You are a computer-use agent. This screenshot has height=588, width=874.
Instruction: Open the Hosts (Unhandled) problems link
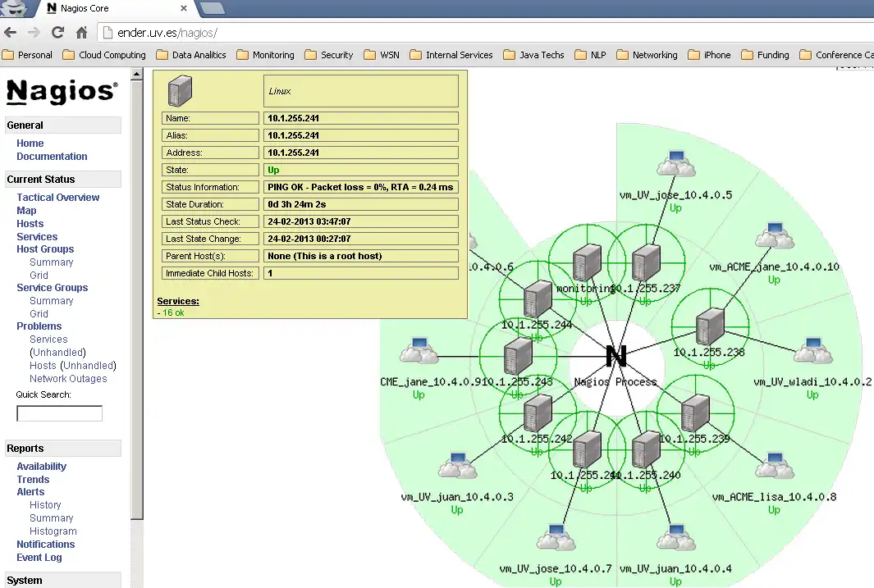(x=73, y=365)
